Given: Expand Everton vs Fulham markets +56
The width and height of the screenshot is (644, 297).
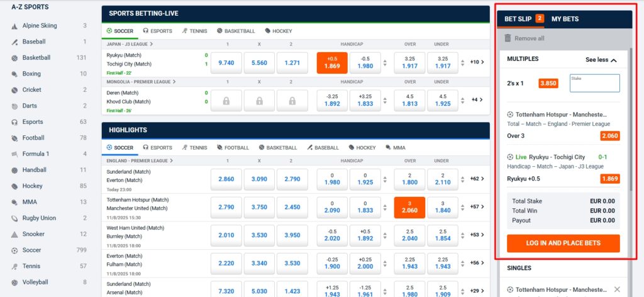Looking at the screenshot, I should [x=477, y=262].
